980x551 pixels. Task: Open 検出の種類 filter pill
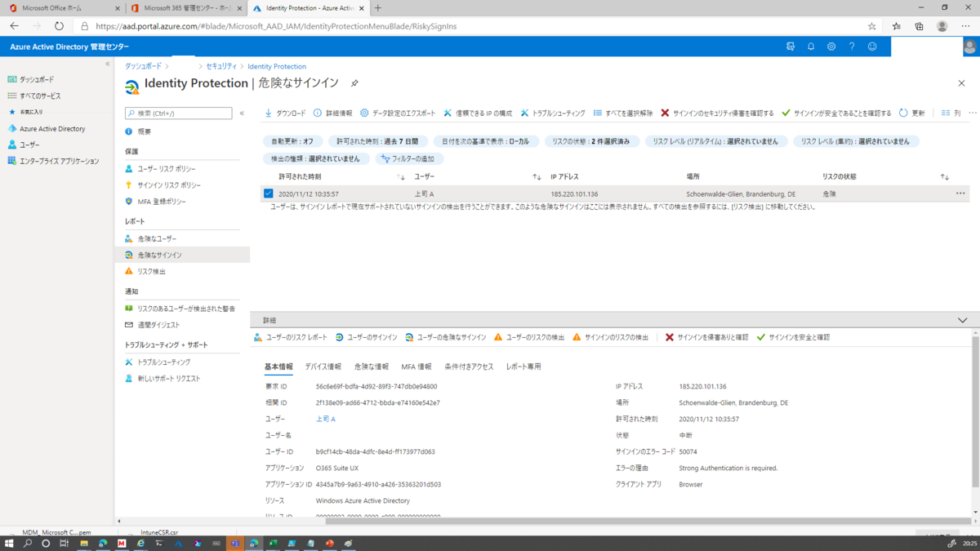point(316,158)
